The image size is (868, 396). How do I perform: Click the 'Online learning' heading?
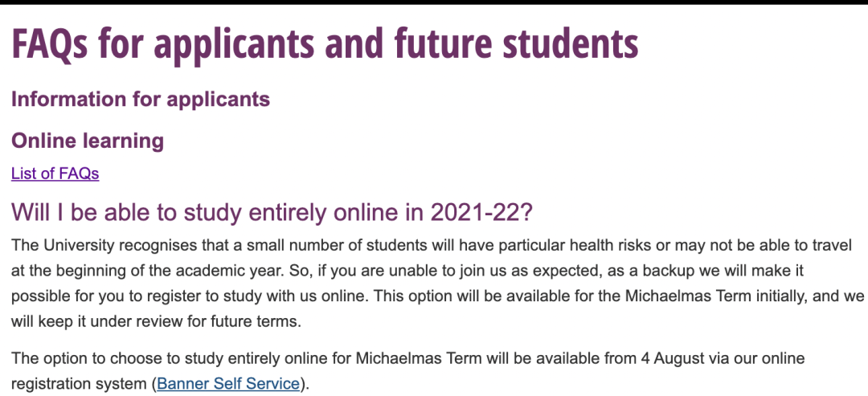pyautogui.click(x=88, y=141)
